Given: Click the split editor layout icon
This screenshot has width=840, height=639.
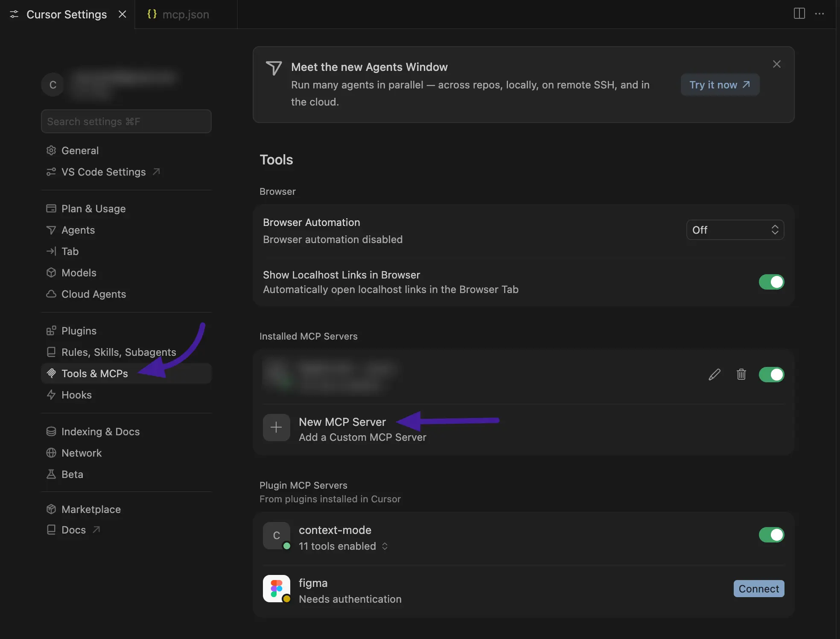Looking at the screenshot, I should 799,14.
